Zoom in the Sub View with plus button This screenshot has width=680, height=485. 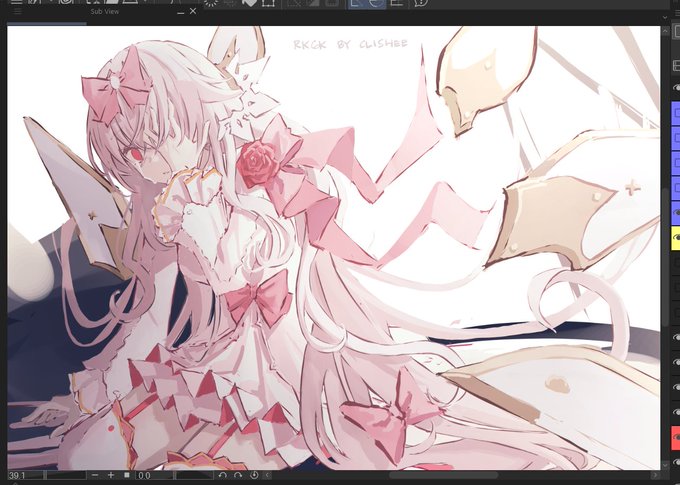point(111,475)
